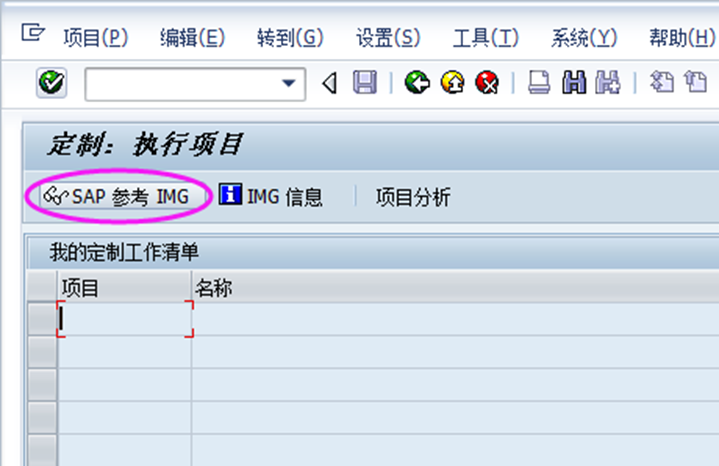Image resolution: width=719 pixels, height=466 pixels.
Task: Open the 项目(P) menu
Action: (x=95, y=38)
